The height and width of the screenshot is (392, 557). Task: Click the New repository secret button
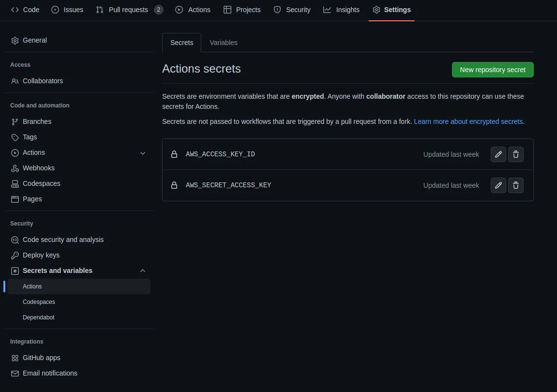492,69
